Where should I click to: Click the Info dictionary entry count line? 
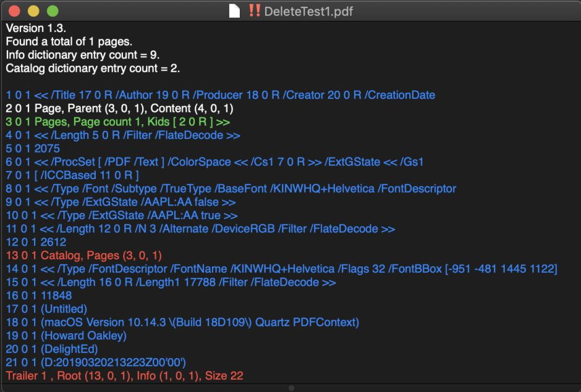(83, 55)
